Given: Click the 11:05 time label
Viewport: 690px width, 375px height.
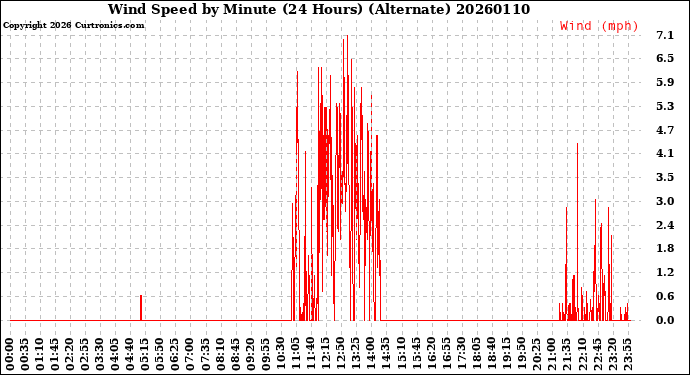Looking at the screenshot, I should pyautogui.click(x=296, y=354).
